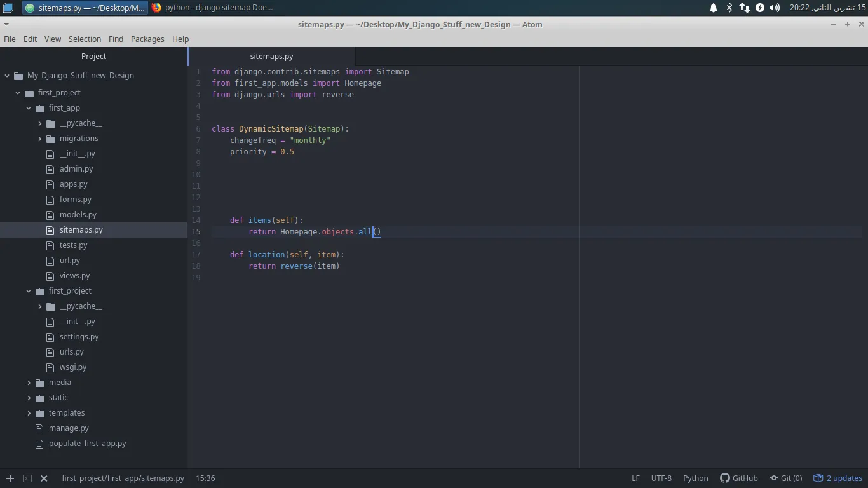Screen dimensions: 868x488
Task: Click the word Homepage on line 2
Action: (363, 83)
